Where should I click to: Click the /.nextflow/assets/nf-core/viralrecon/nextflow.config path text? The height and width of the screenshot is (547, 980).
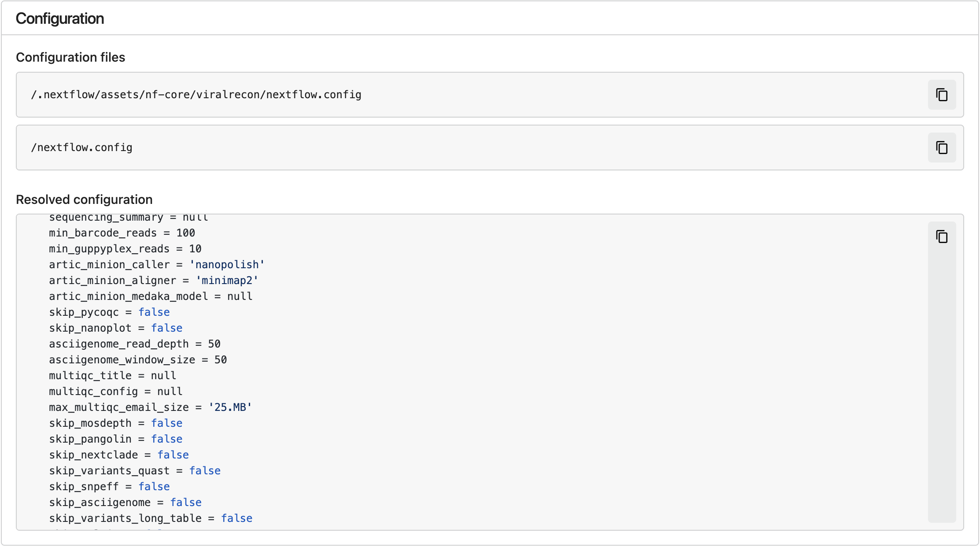(196, 95)
